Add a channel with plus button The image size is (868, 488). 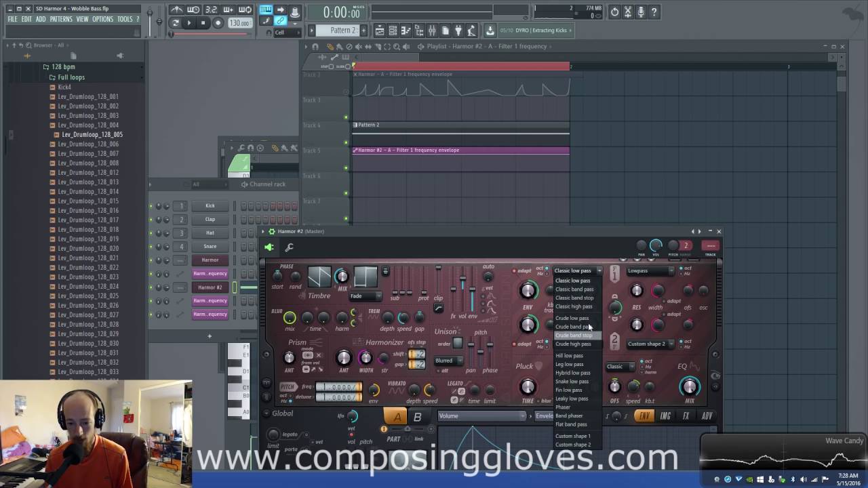coord(210,335)
